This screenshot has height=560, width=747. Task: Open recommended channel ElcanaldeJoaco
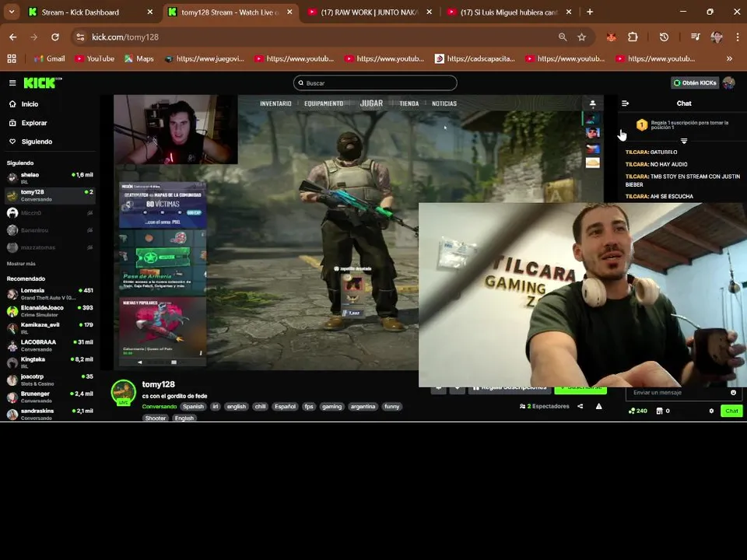50,311
